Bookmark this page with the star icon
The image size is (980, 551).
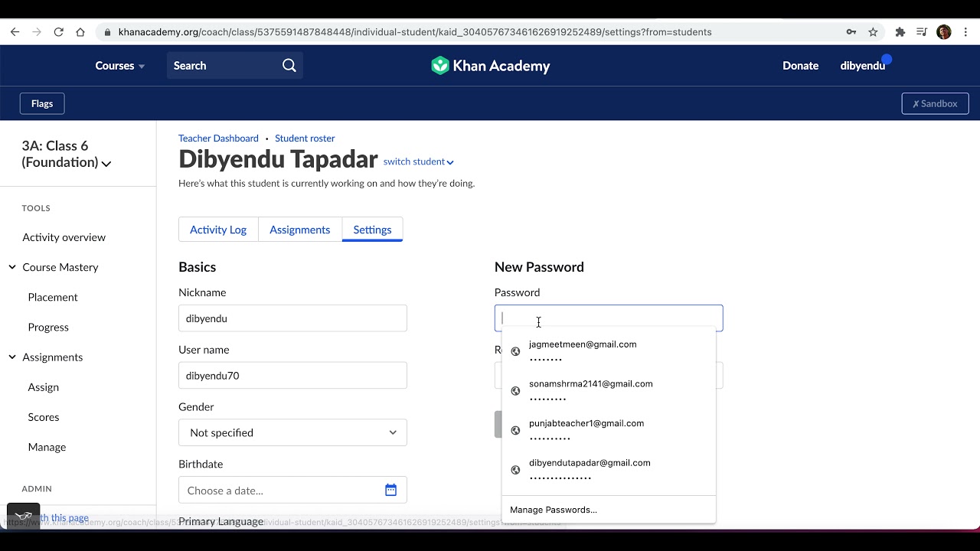coord(873,32)
